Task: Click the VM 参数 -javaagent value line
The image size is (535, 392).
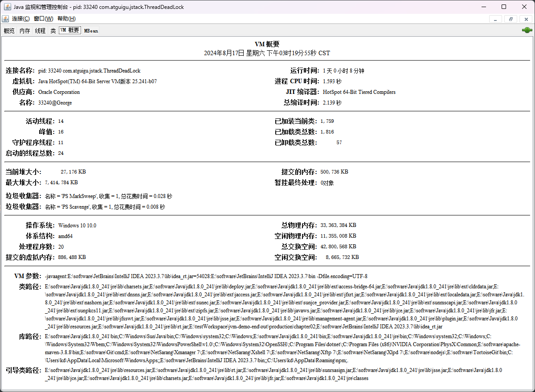Action: coord(206,276)
